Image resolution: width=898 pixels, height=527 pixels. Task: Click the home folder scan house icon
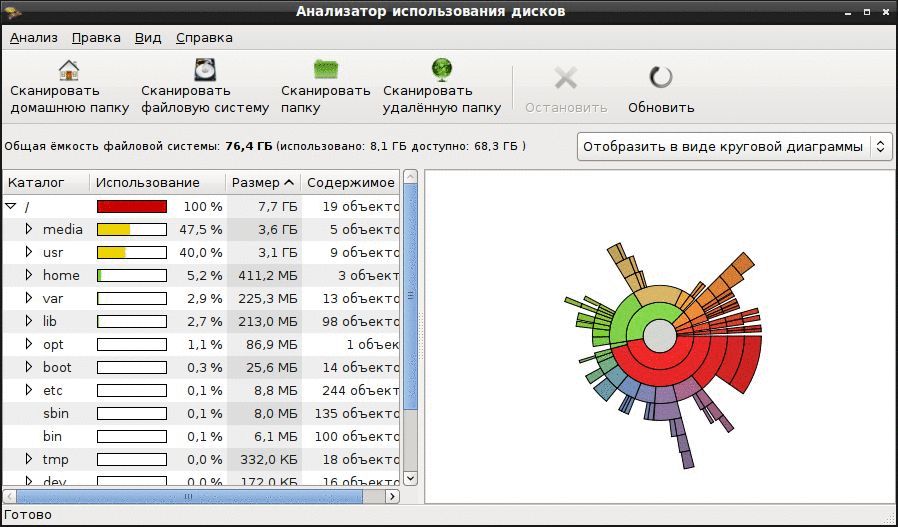pos(69,70)
